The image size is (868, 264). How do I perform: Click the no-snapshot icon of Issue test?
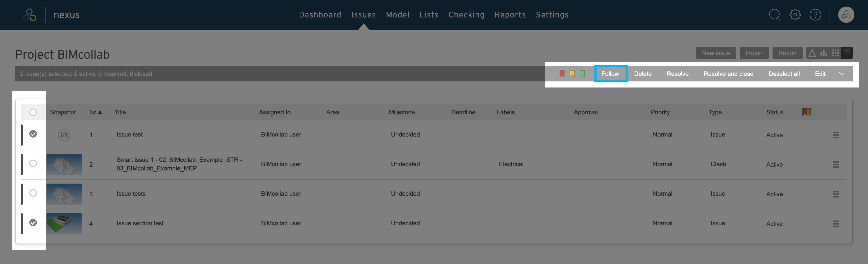(x=64, y=135)
